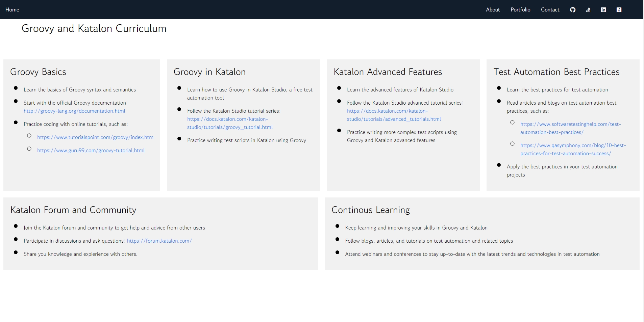Open the GitHub profile icon
644x322 pixels.
tap(573, 10)
